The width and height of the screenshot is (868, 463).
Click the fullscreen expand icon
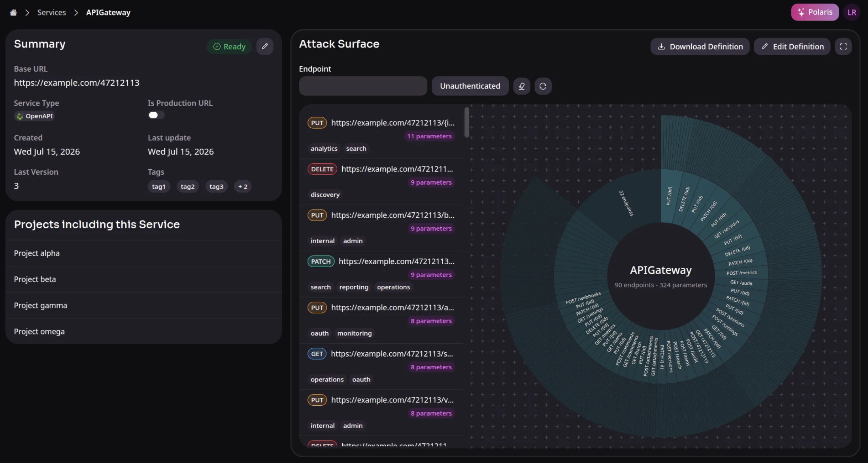coord(843,47)
